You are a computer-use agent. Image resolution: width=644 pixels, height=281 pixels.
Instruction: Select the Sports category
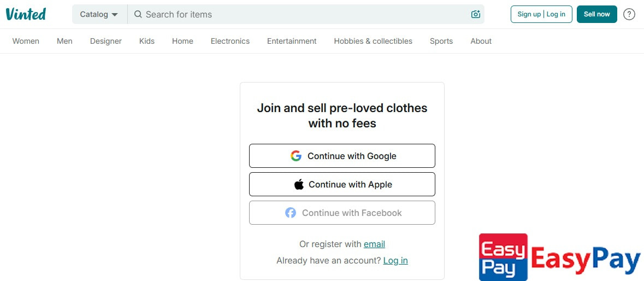pos(441,41)
